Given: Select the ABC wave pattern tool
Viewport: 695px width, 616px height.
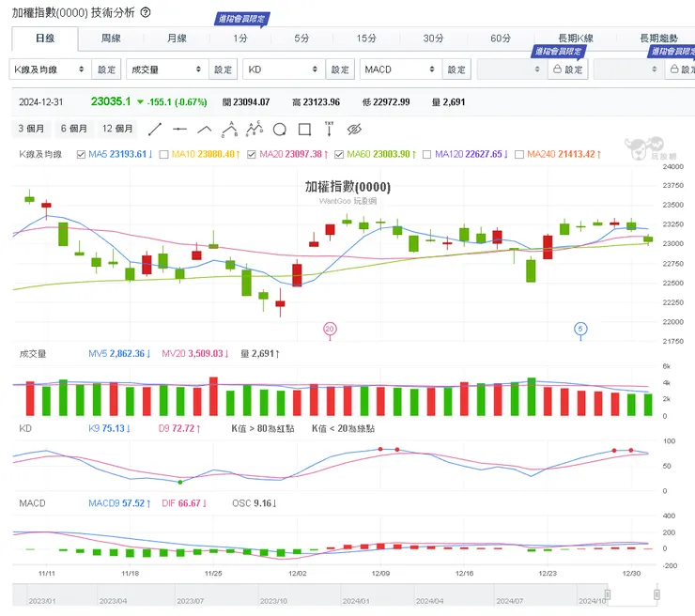Looking at the screenshot, I should click(229, 129).
